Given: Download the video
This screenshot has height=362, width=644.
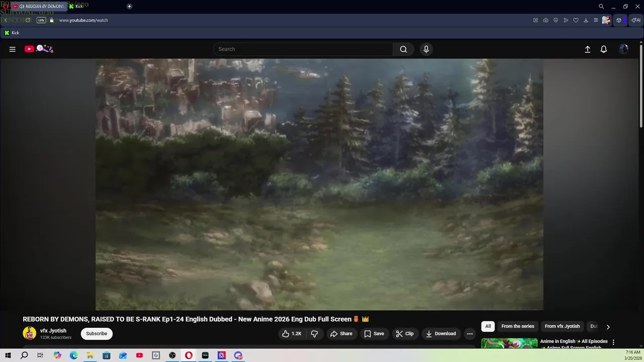Looking at the screenshot, I should [x=441, y=334].
